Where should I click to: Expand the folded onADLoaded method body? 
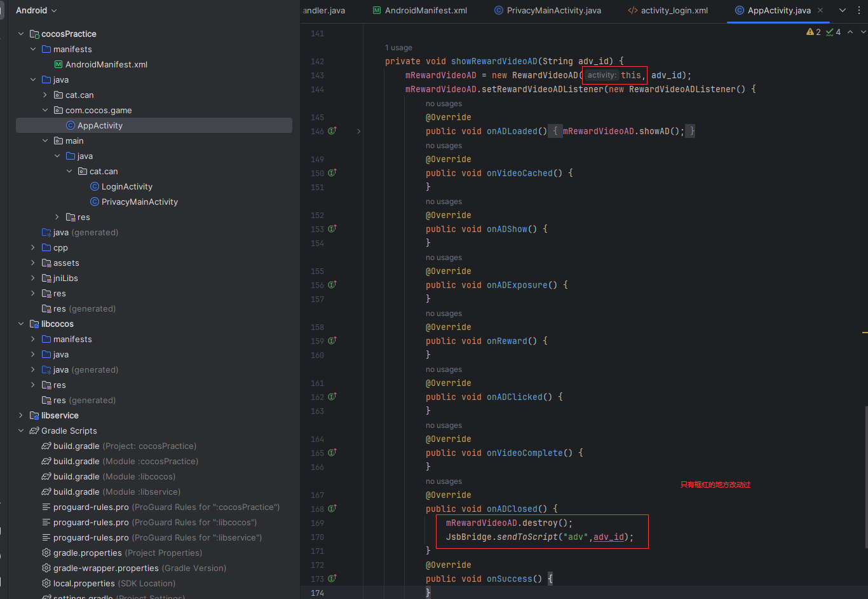point(358,131)
